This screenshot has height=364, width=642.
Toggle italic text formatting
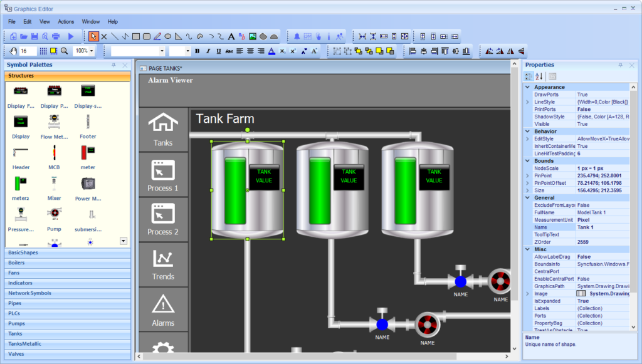(x=208, y=51)
